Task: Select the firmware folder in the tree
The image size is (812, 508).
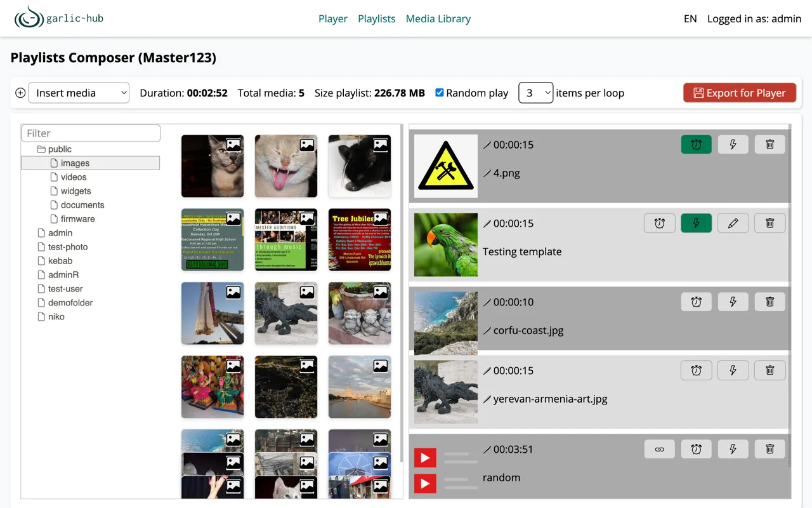Action: [77, 219]
